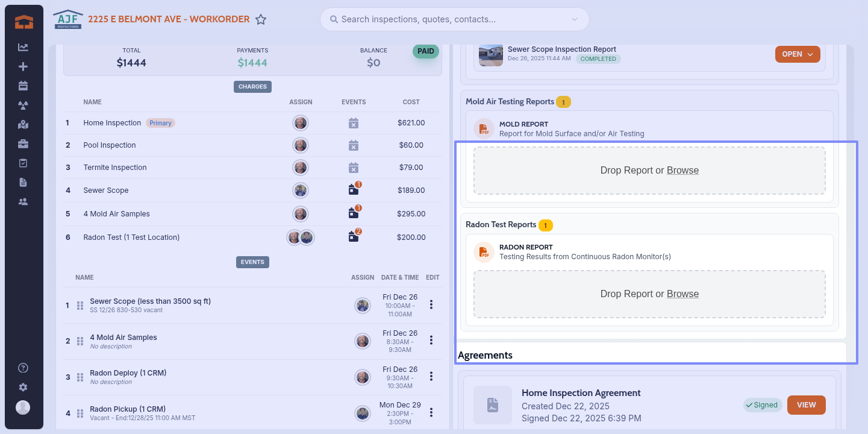868x434 pixels.
Task: Click the VIEW button for Home Inspection Agreement
Action: pyautogui.click(x=806, y=405)
